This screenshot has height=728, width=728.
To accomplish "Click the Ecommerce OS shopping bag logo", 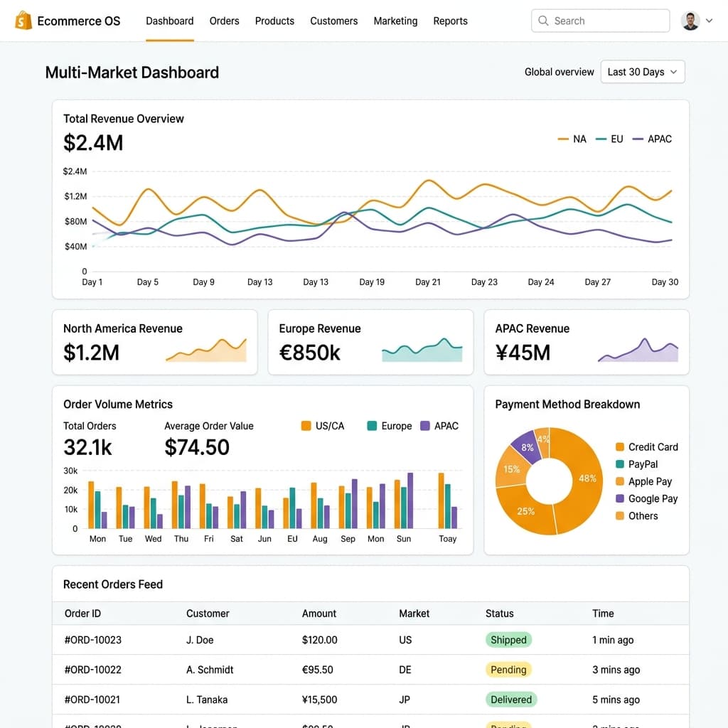I will click(23, 21).
